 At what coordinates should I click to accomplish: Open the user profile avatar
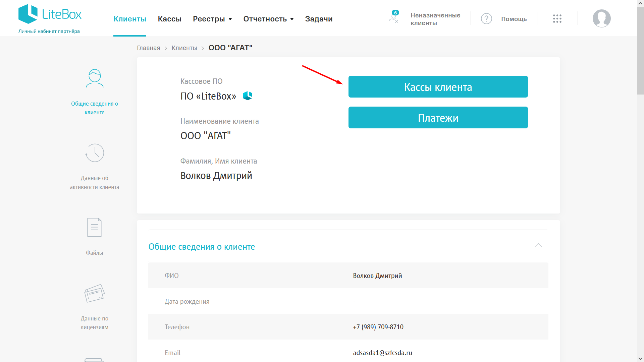[x=601, y=18]
